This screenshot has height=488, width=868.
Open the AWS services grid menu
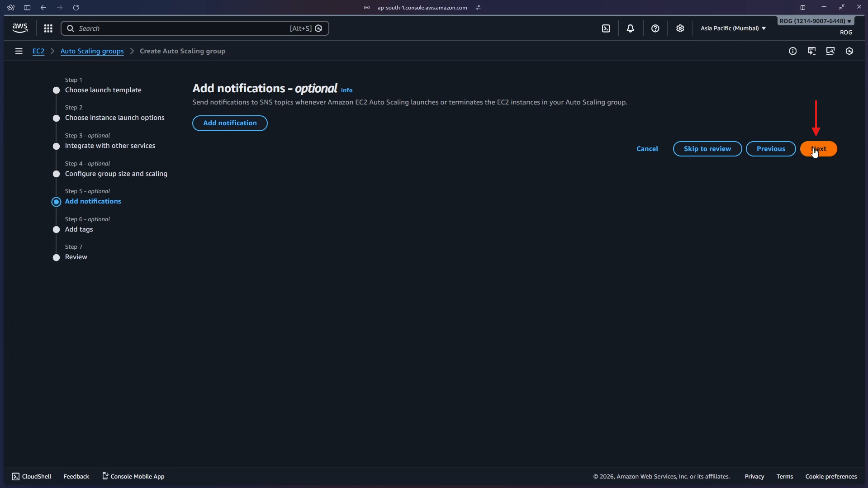[48, 28]
